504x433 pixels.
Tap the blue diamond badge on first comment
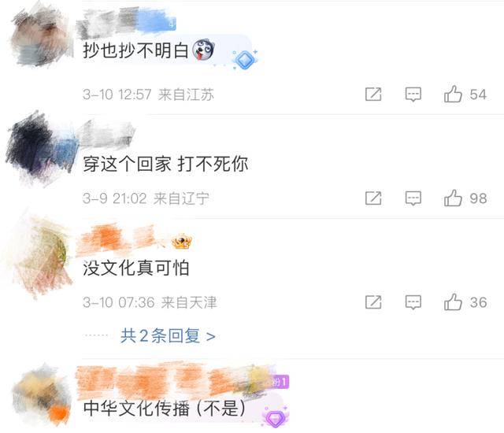(x=245, y=60)
